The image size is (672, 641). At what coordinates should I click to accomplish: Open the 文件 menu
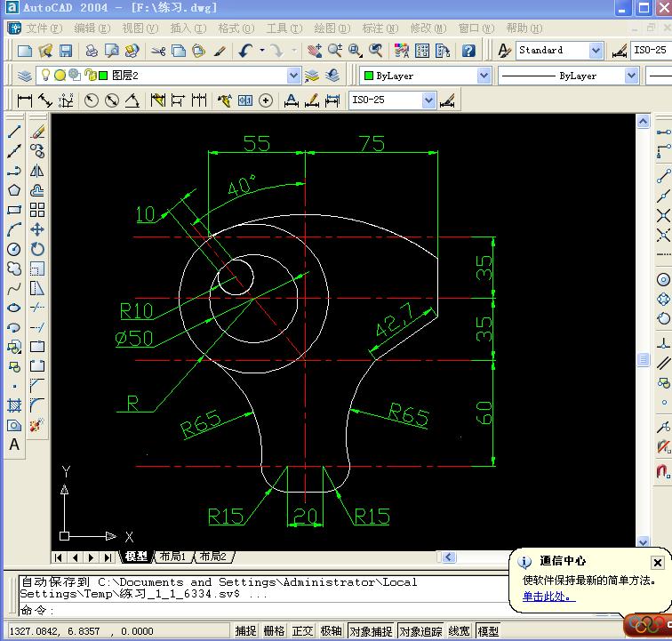pyautogui.click(x=44, y=28)
